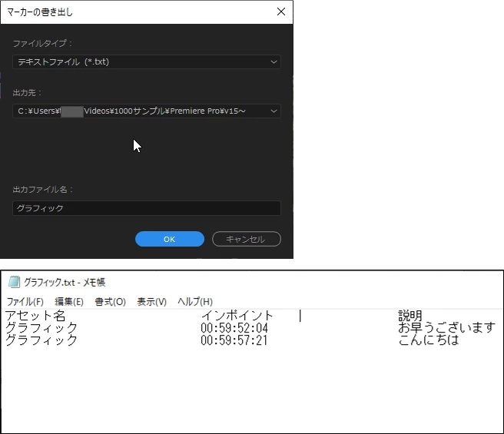This screenshot has height=434, width=504.
Task: Click the アセット名 header text
Action: 35,316
